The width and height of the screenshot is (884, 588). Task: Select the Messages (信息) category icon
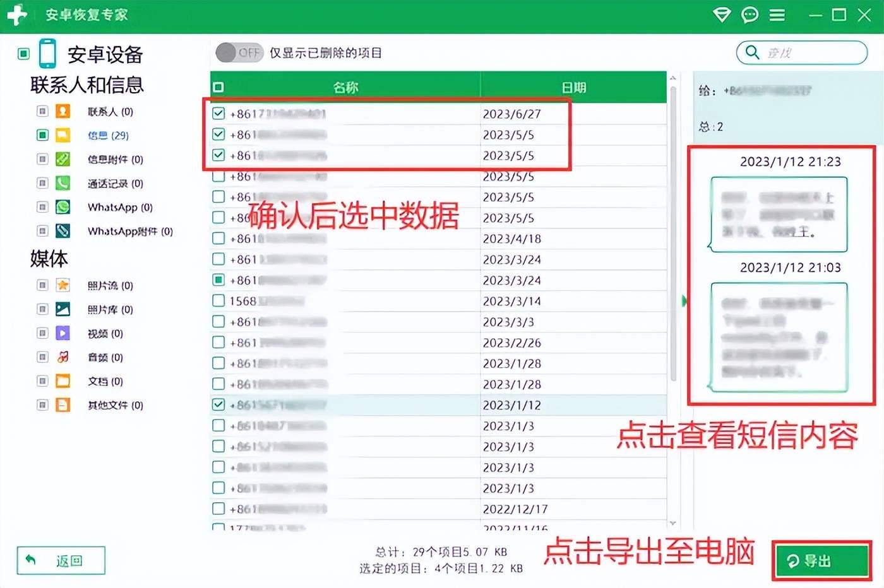(63, 135)
